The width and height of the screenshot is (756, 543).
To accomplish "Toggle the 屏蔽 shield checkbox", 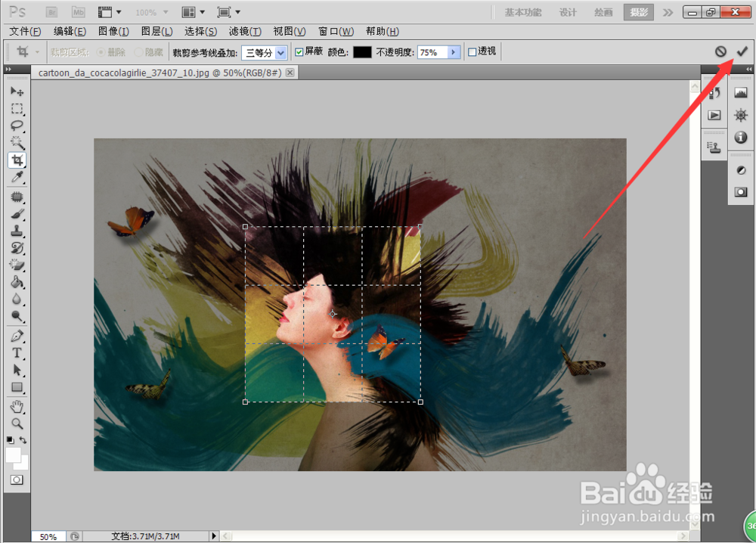I will pos(299,52).
